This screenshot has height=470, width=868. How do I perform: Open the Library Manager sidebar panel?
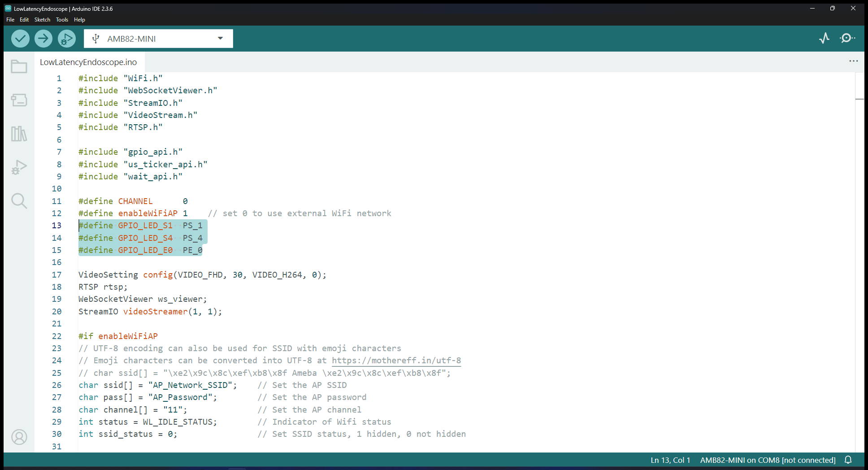click(19, 134)
